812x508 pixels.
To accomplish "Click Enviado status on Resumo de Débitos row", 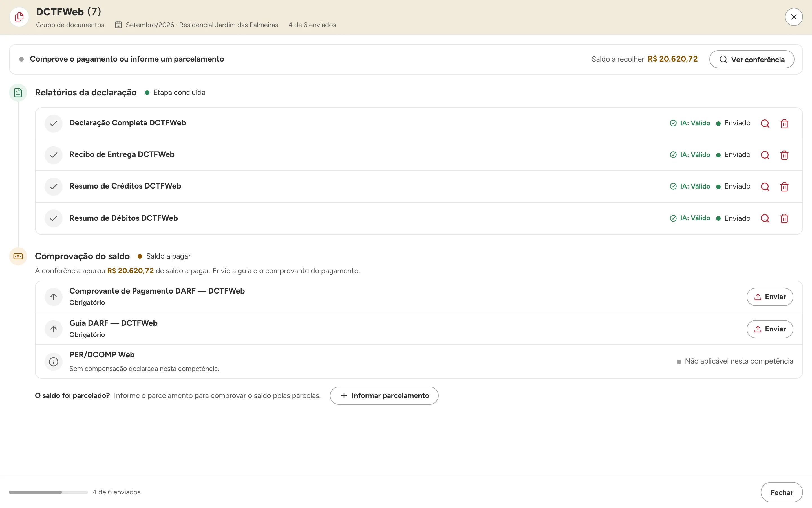I will pos(733,218).
